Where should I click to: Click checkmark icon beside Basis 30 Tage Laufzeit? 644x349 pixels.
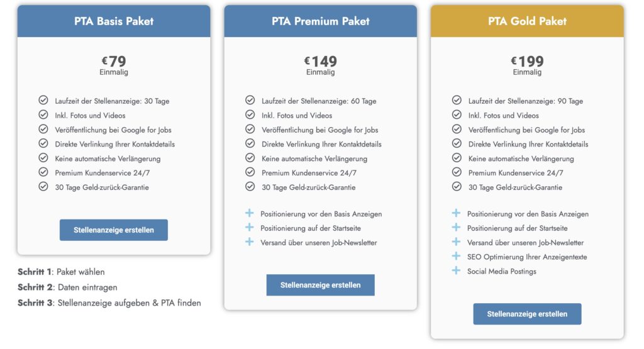point(43,100)
